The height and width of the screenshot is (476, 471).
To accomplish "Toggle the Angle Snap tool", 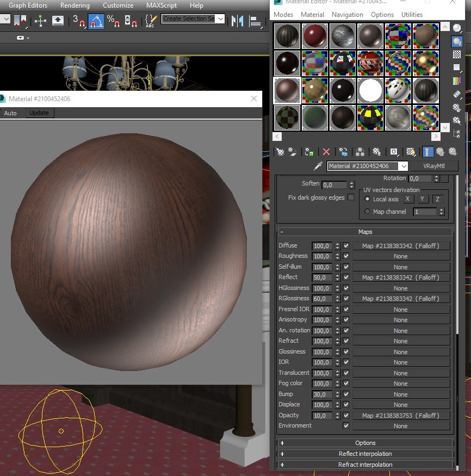I will (96, 21).
